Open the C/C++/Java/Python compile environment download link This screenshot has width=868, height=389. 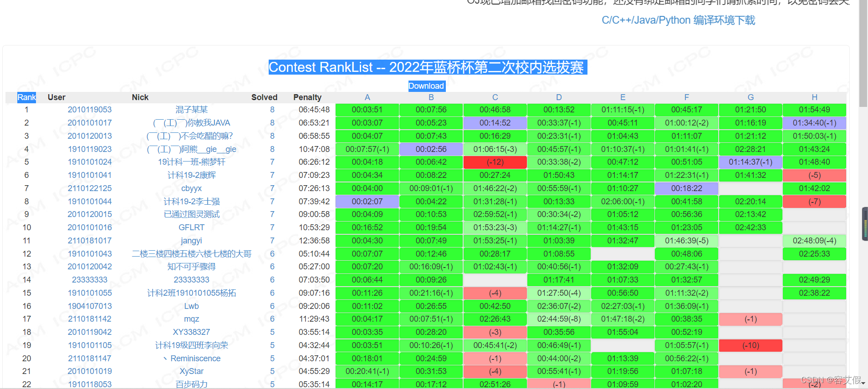point(678,20)
